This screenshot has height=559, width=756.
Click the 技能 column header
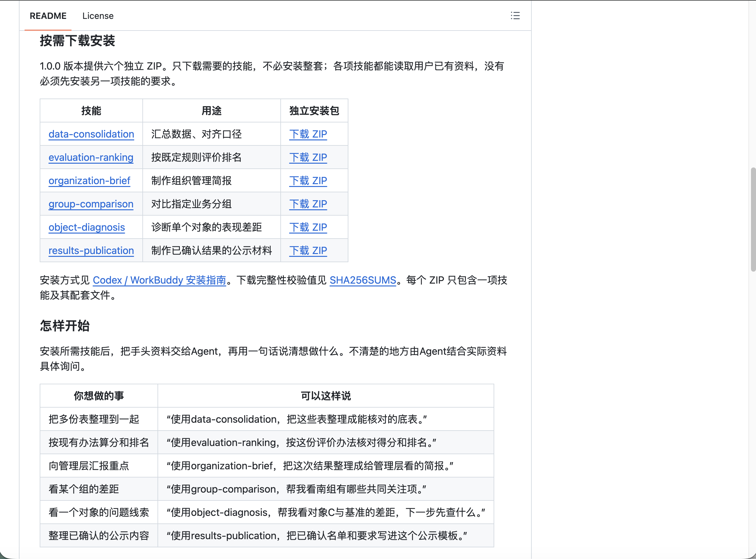[91, 111]
